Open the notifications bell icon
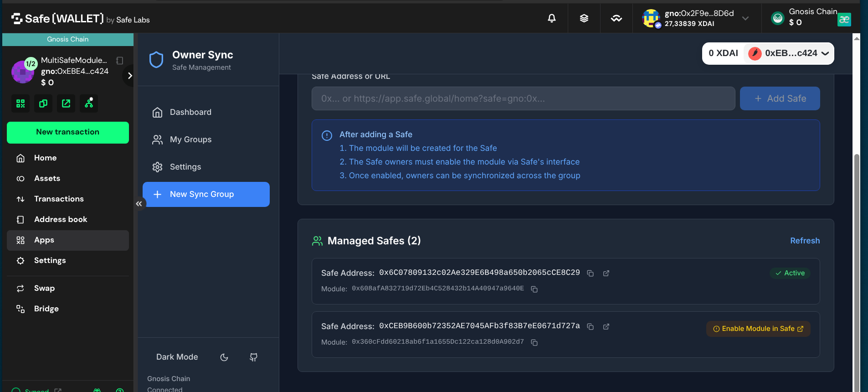Image resolution: width=868 pixels, height=392 pixels. click(551, 18)
